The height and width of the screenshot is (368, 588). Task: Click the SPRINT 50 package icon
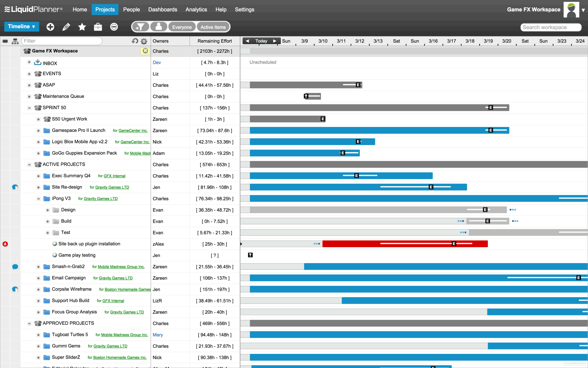pos(38,108)
